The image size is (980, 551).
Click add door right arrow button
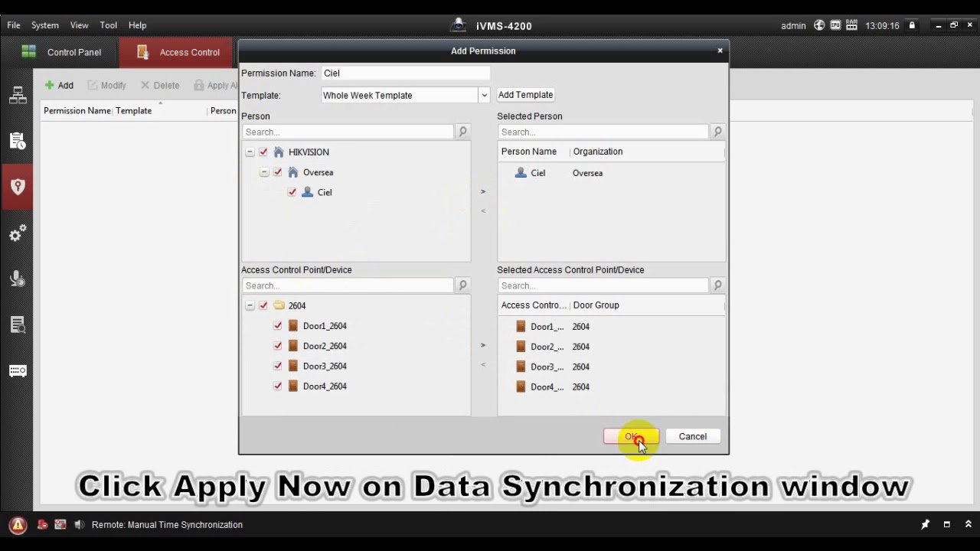pyautogui.click(x=483, y=345)
